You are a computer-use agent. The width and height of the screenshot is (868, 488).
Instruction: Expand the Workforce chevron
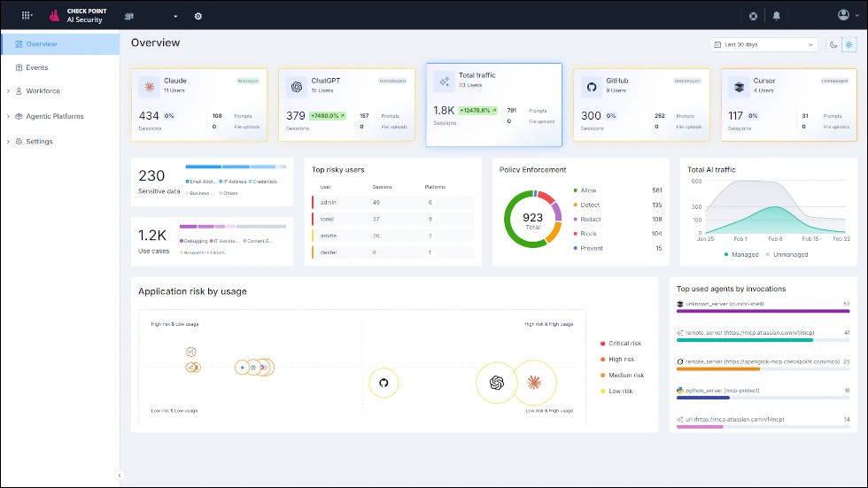click(8, 90)
